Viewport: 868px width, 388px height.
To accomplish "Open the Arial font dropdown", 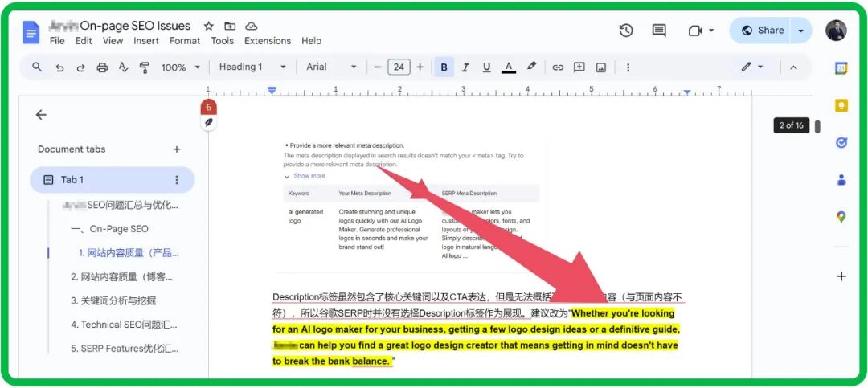I will [331, 67].
